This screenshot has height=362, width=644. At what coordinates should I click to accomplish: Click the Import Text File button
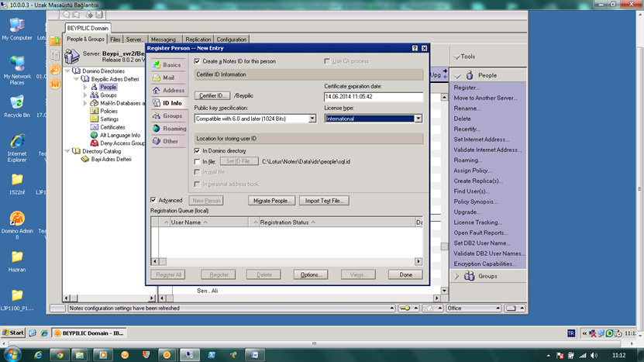click(324, 201)
